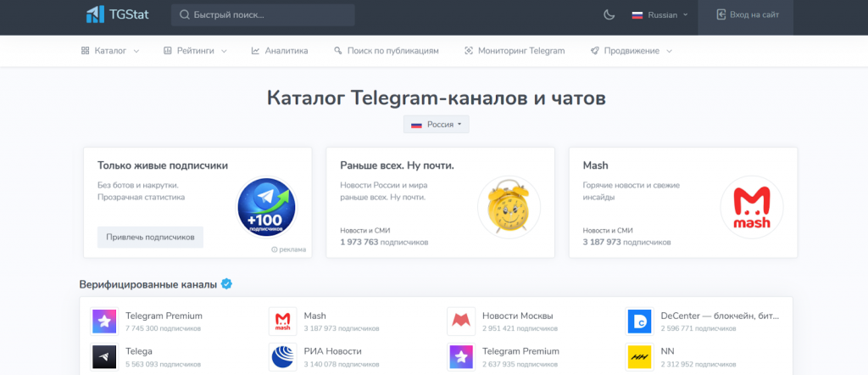868x375 pixels.
Task: Click the DeCenter channel avatar icon
Action: coord(639,322)
